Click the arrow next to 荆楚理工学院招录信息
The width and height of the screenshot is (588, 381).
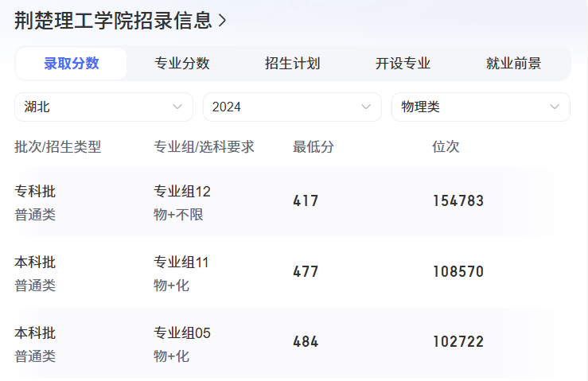222,21
